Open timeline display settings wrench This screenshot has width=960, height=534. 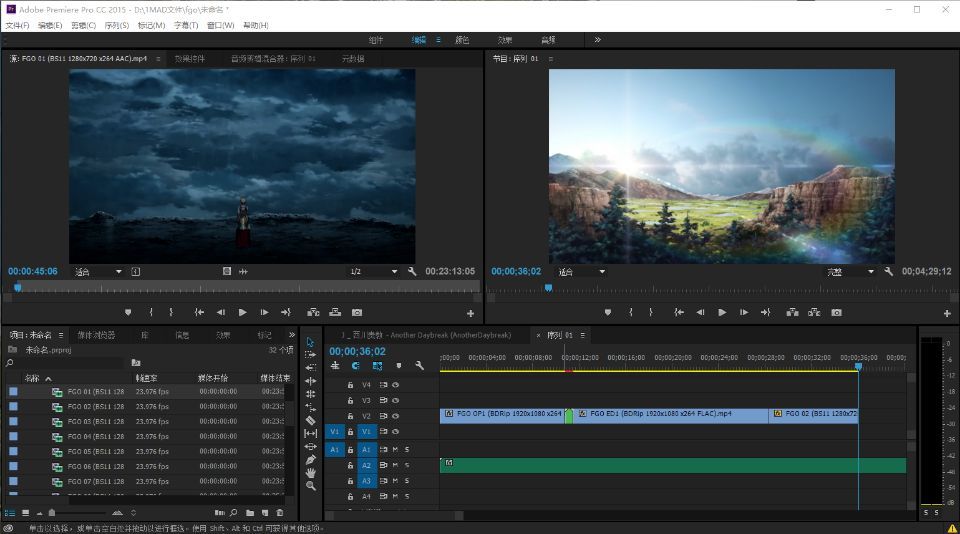(x=419, y=366)
